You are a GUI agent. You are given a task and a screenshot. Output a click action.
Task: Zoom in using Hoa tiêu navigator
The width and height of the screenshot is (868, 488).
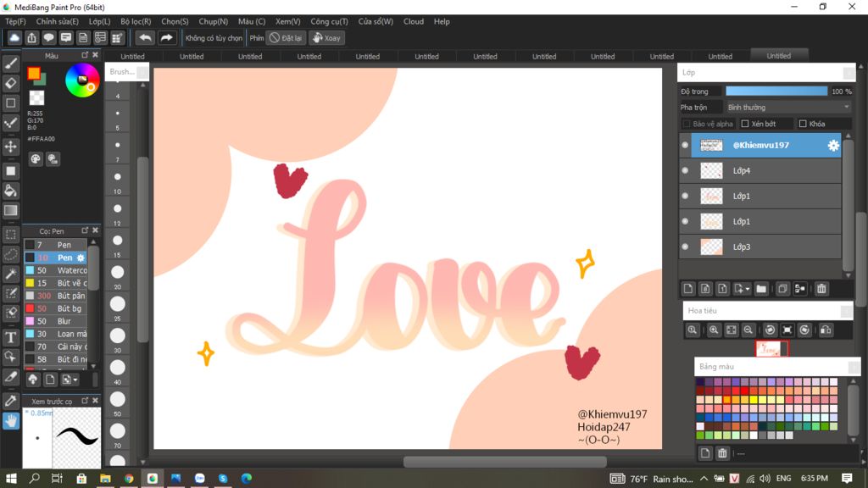(714, 330)
